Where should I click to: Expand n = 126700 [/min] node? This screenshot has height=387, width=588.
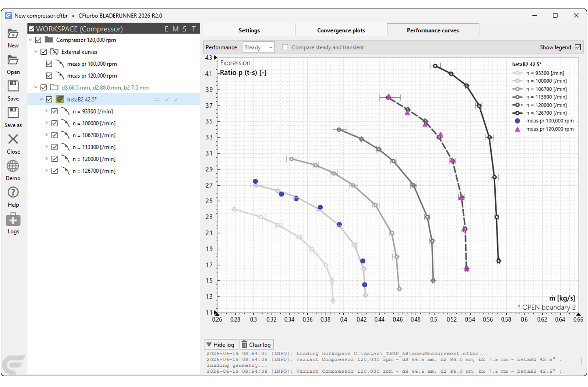pyautogui.click(x=47, y=171)
